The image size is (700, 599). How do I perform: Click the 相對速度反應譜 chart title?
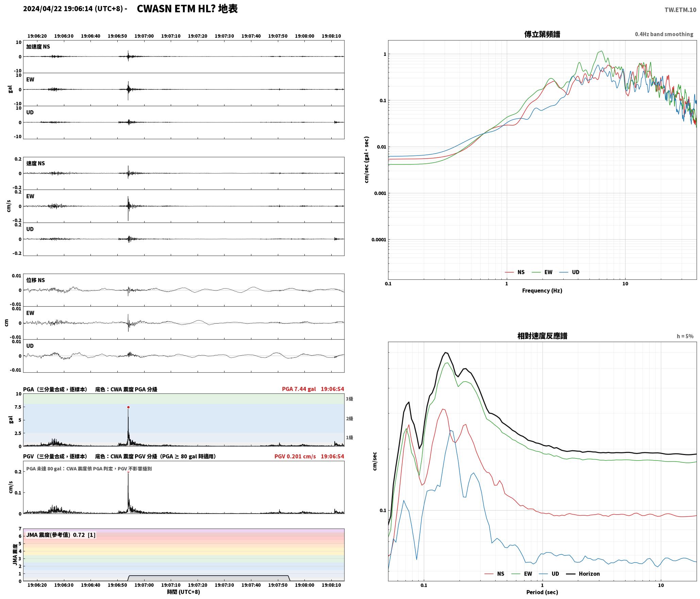[542, 336]
